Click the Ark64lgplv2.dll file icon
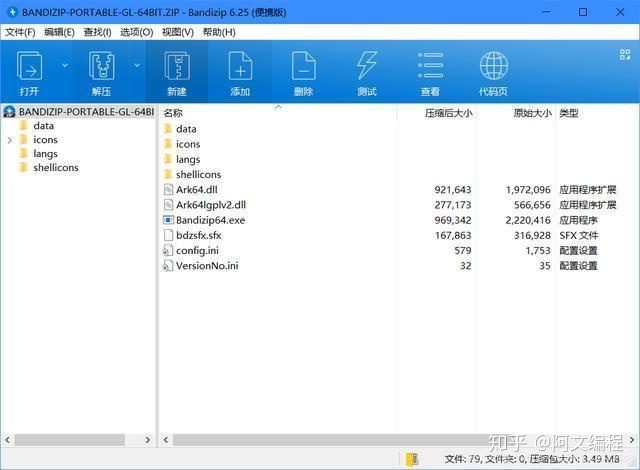The height and width of the screenshot is (470, 640). [168, 205]
